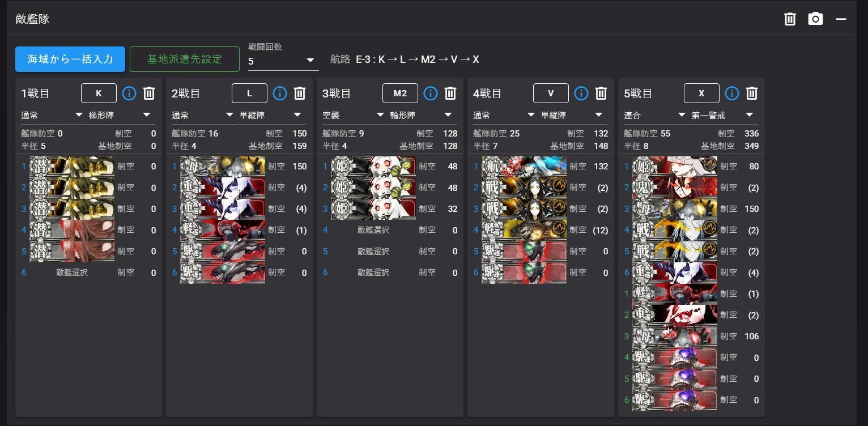
Task: Open battle 4 単縦陣 formation dropdown
Action: pyautogui.click(x=573, y=116)
